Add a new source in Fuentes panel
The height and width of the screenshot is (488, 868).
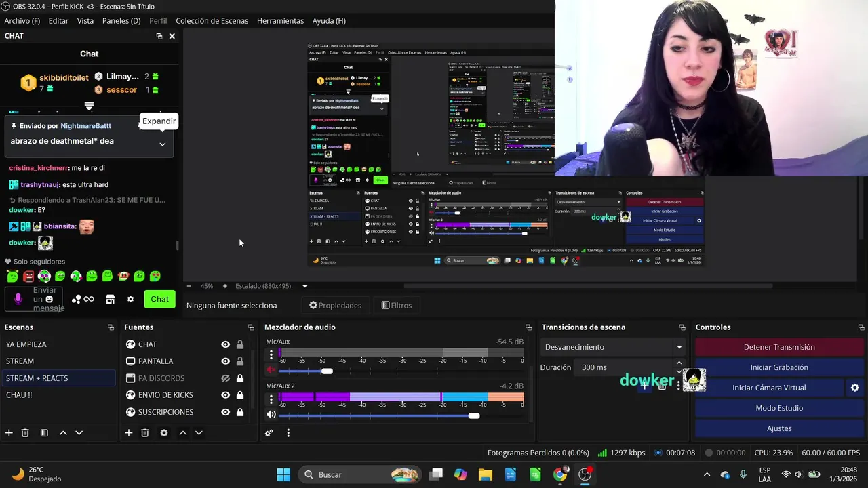click(x=128, y=433)
